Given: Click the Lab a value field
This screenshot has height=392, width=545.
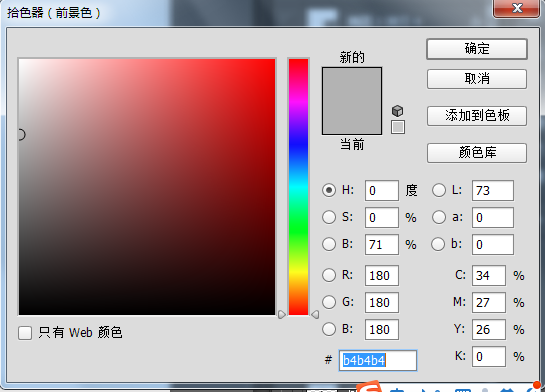Looking at the screenshot, I should click(493, 218).
